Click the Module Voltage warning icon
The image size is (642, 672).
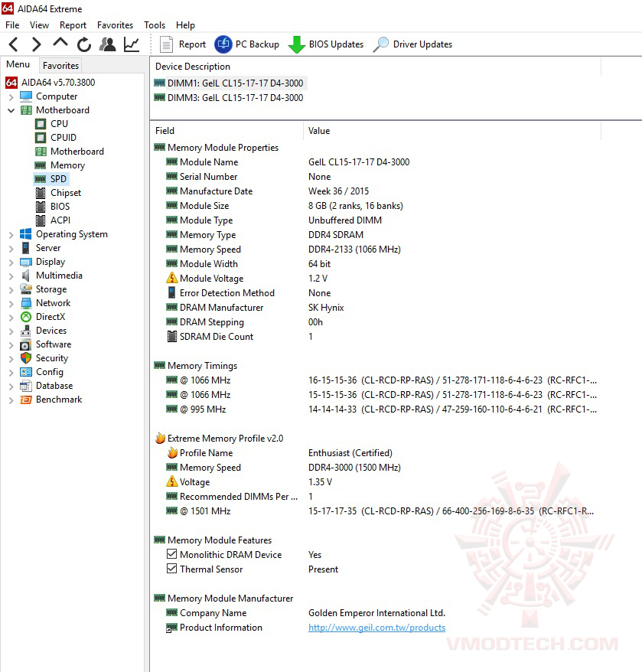(x=172, y=278)
